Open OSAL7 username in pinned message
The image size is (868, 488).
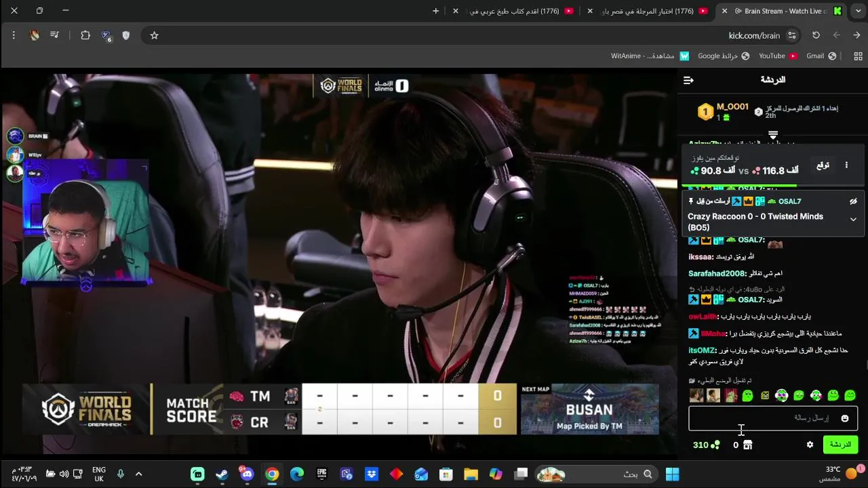tap(789, 201)
